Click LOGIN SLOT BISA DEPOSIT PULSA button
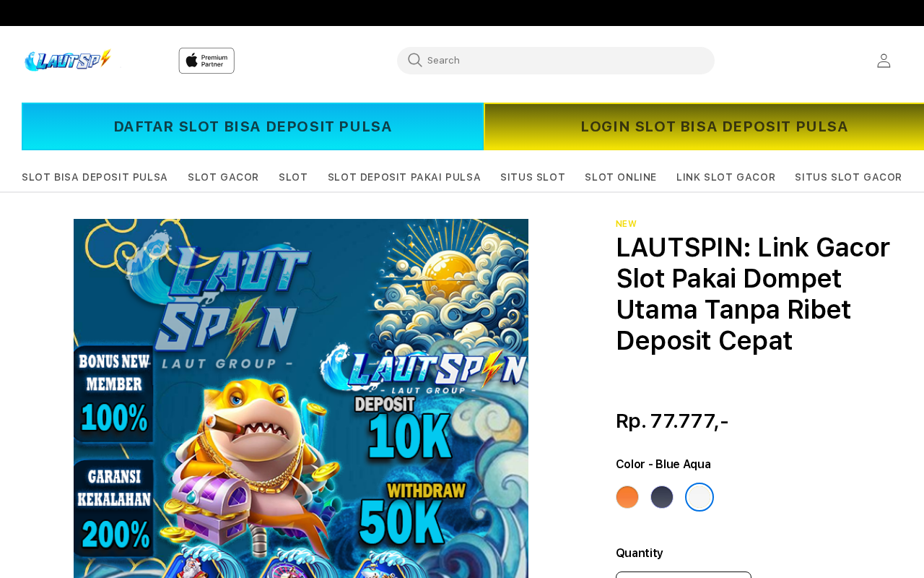 [704, 126]
